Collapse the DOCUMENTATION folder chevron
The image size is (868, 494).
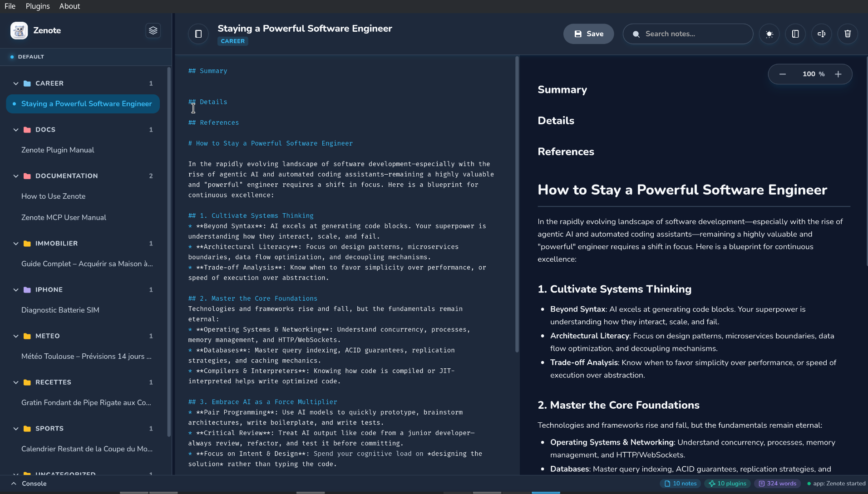tap(16, 176)
